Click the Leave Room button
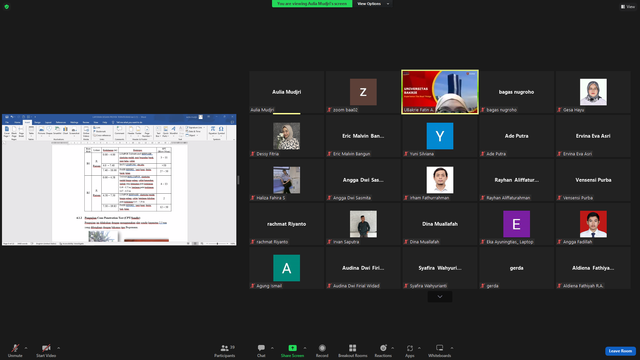 click(620, 351)
